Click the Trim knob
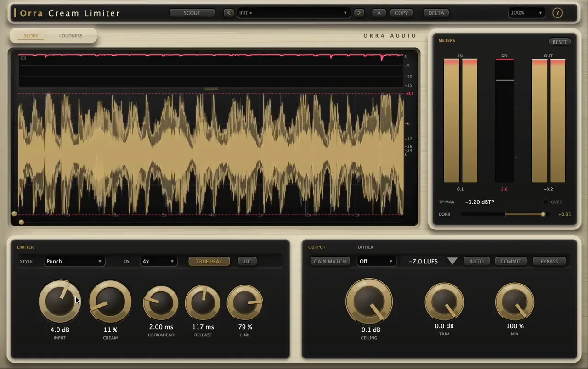 444,302
